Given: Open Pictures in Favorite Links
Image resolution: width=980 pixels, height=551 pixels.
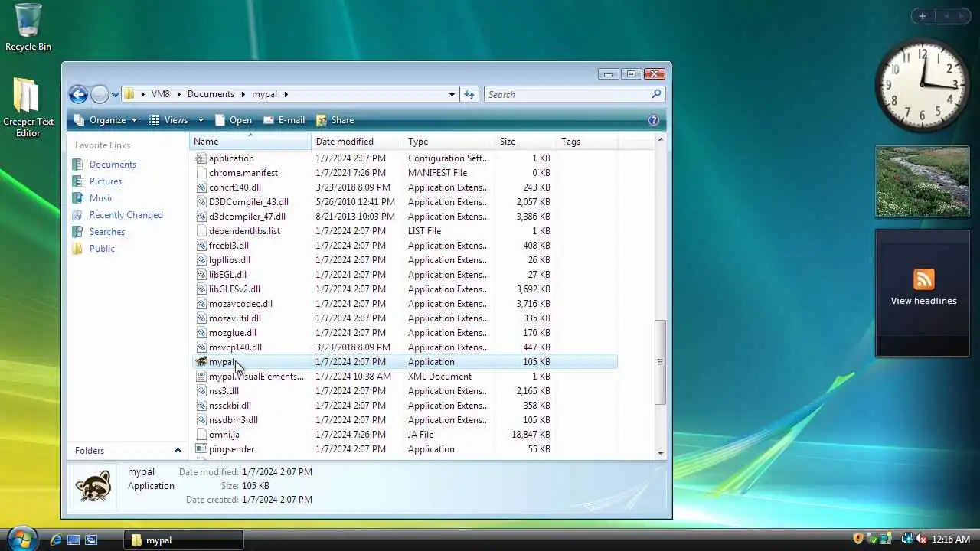Looking at the screenshot, I should coord(106,181).
